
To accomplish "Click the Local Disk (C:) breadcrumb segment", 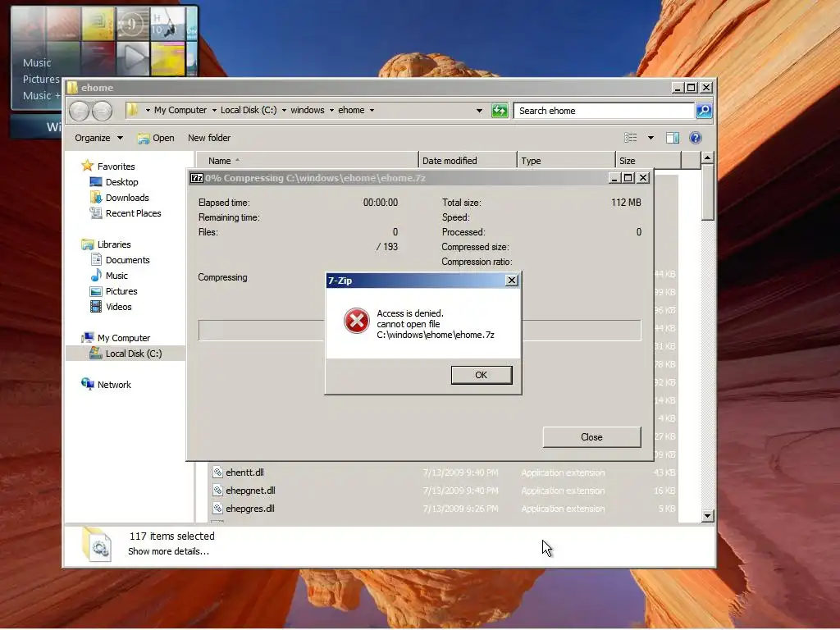I will point(249,111).
